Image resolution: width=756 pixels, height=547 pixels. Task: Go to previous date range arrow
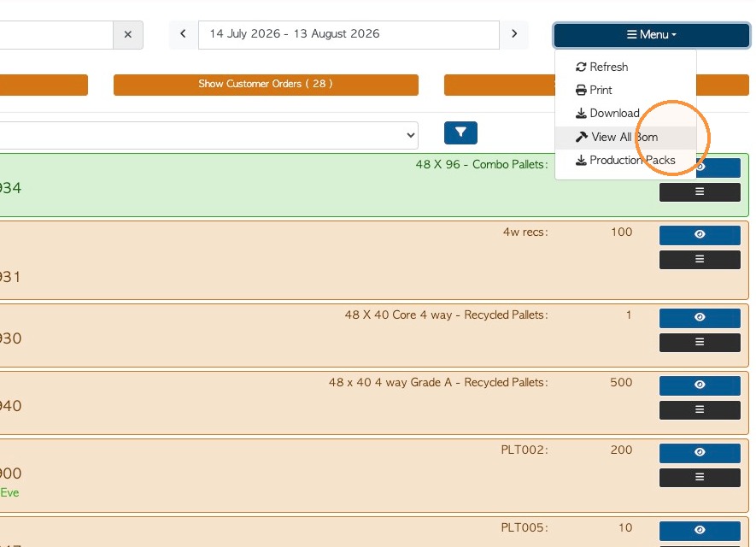(183, 34)
